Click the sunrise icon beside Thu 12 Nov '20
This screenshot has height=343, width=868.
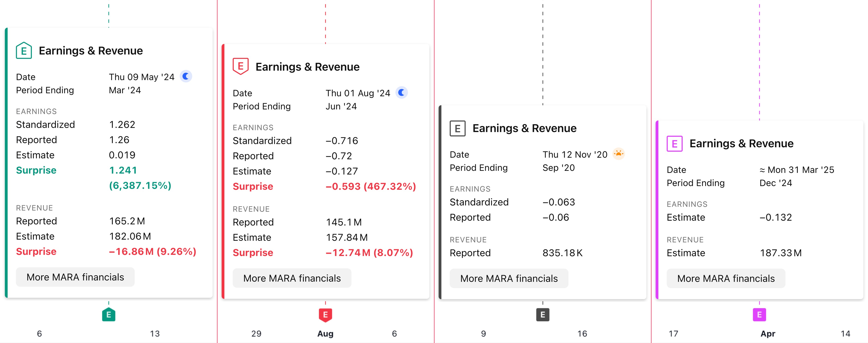point(618,154)
